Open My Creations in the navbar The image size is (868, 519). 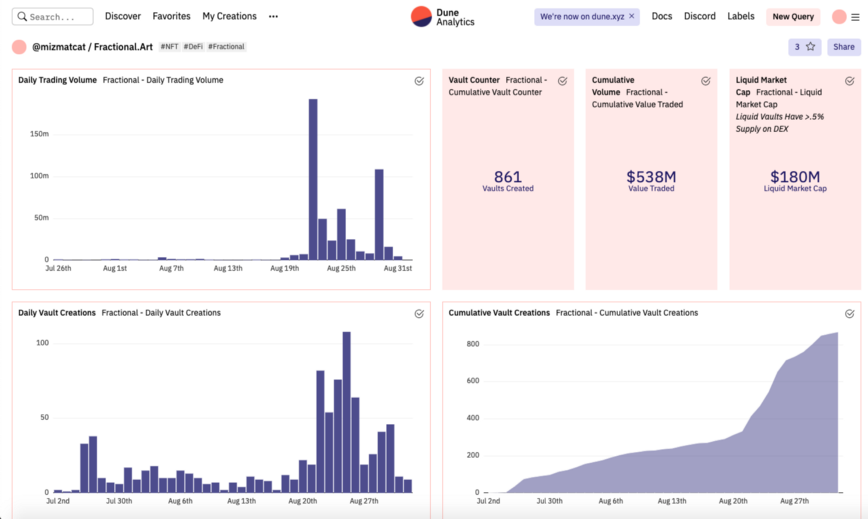[229, 17]
